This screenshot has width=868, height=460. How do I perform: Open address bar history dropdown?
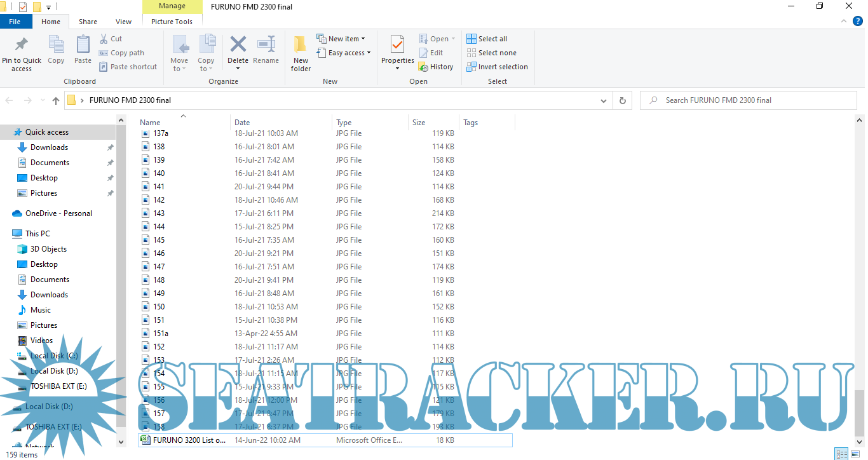pos(604,100)
